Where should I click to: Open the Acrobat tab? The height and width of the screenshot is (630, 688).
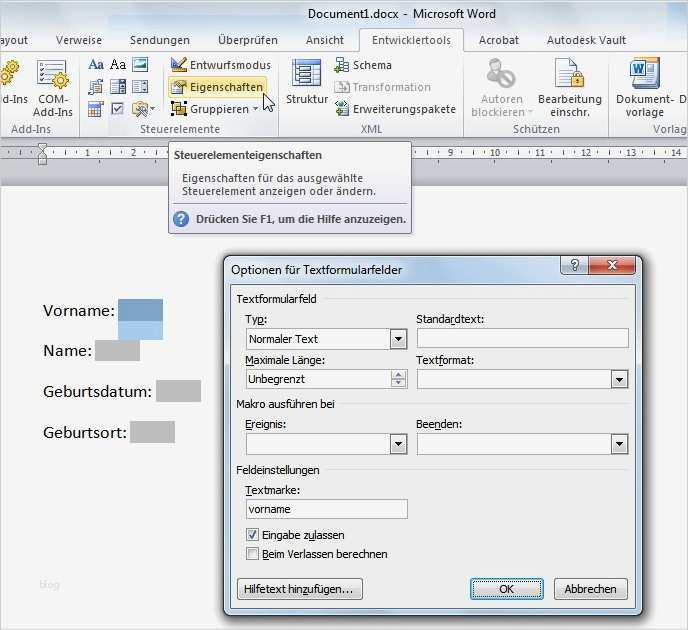point(498,40)
